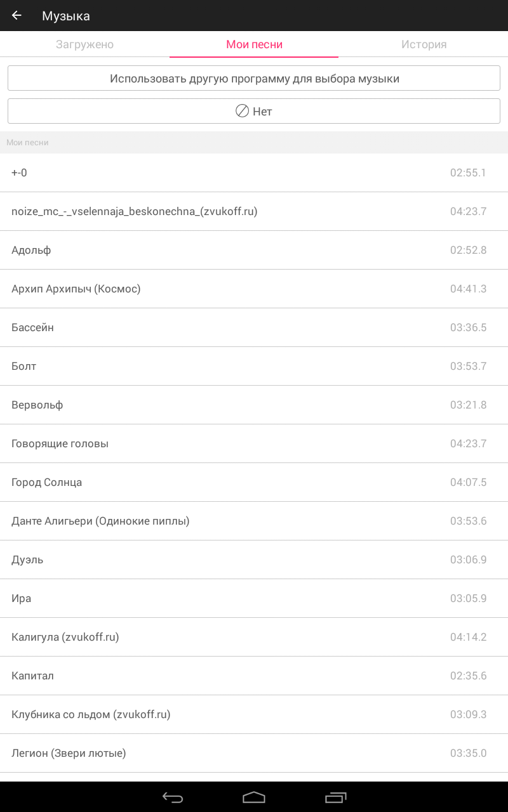Viewport: 508px width, 812px height.
Task: Tap the track Калигула (zvukoff.ru)
Action: (x=254, y=637)
